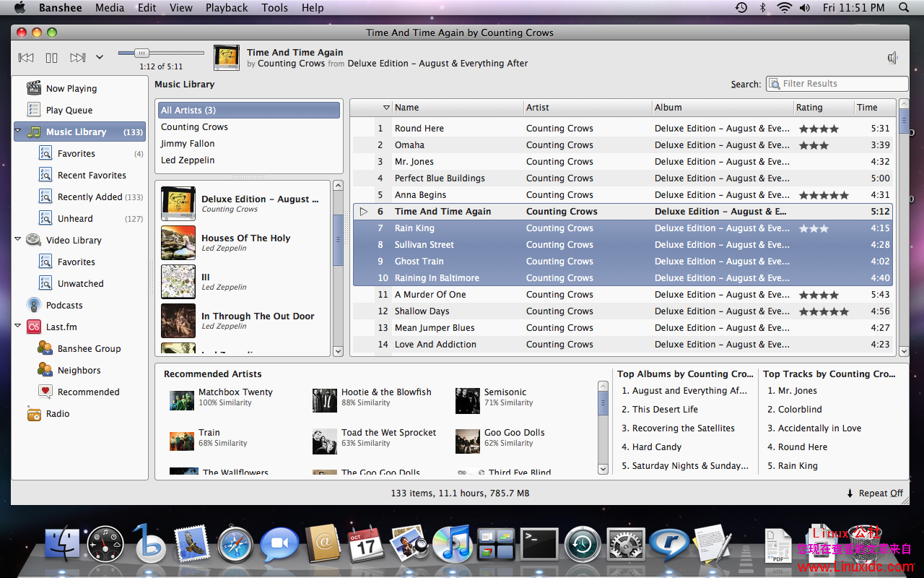The height and width of the screenshot is (578, 924).
Task: Sort tracks by the Time column header
Action: tap(874, 108)
